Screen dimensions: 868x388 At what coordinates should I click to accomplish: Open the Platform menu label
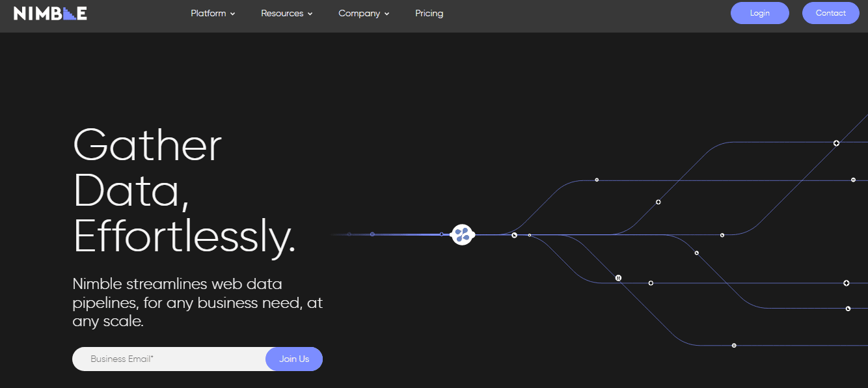pyautogui.click(x=208, y=13)
